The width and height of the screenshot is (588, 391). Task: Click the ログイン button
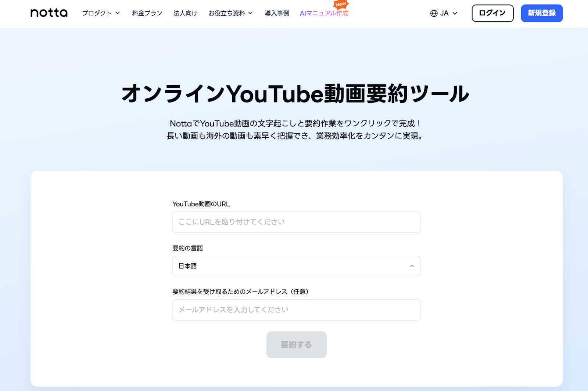pyautogui.click(x=492, y=13)
